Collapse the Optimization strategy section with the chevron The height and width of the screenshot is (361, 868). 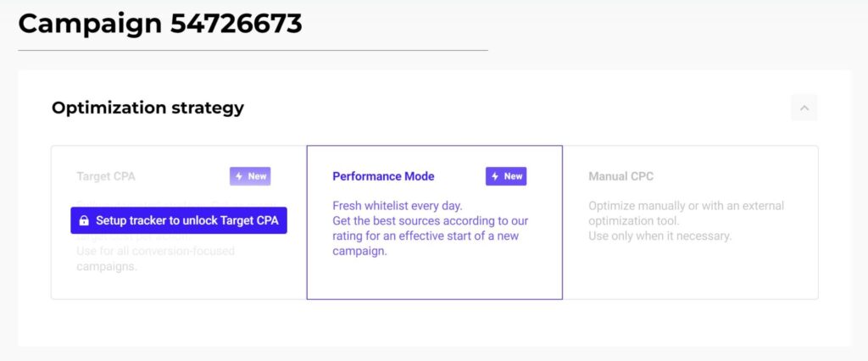click(x=804, y=108)
